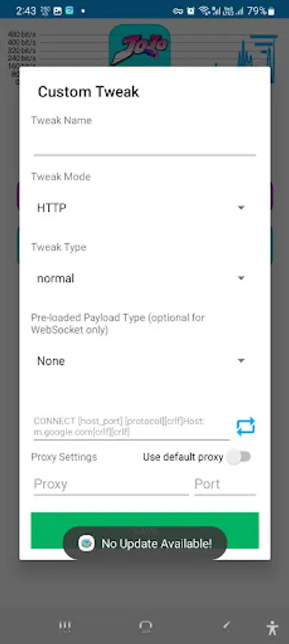Open the Tweak Mode HTTP dropdown
Image resolution: width=289 pixels, height=644 pixels.
[x=141, y=208]
